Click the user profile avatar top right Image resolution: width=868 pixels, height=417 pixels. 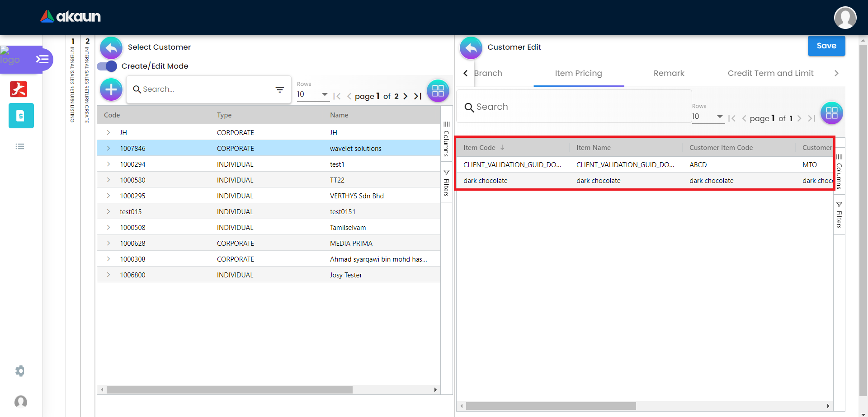(x=844, y=18)
